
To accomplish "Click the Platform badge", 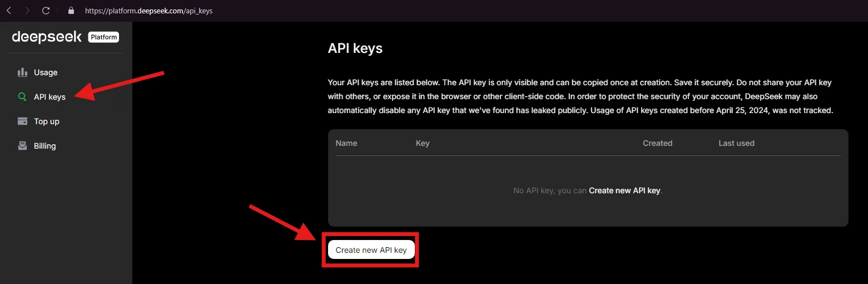I will [103, 37].
